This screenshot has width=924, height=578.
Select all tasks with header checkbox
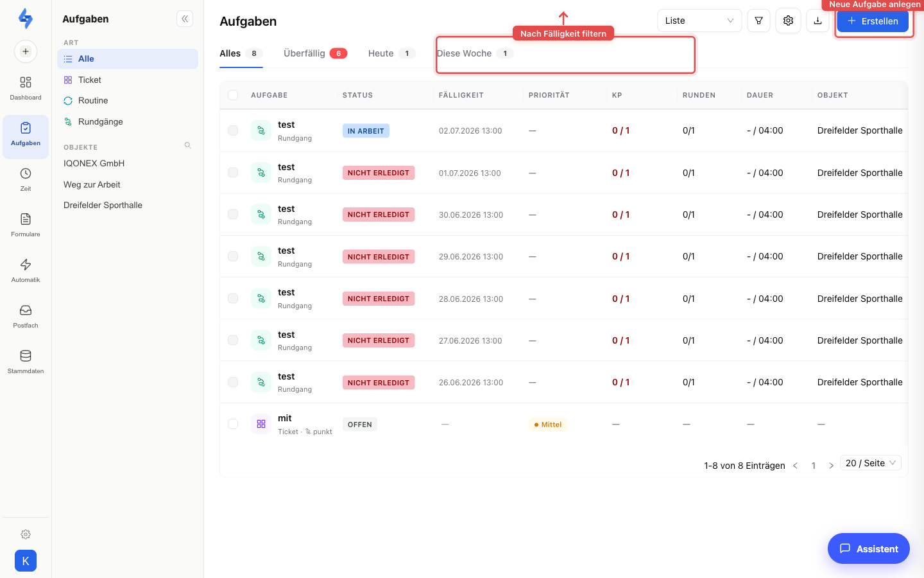pyautogui.click(x=233, y=95)
